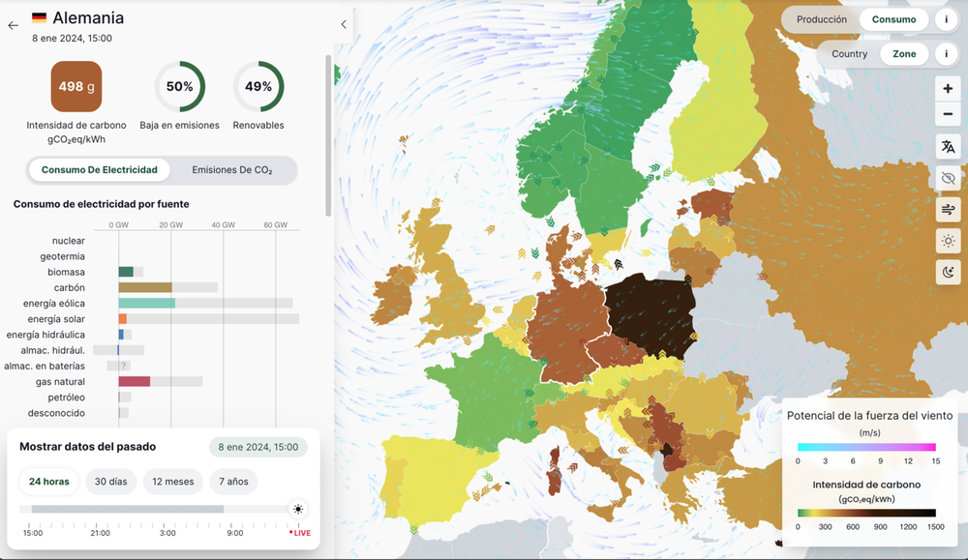Collapse the left panel with chevron
This screenshot has width=968, height=560.
pos(344,24)
